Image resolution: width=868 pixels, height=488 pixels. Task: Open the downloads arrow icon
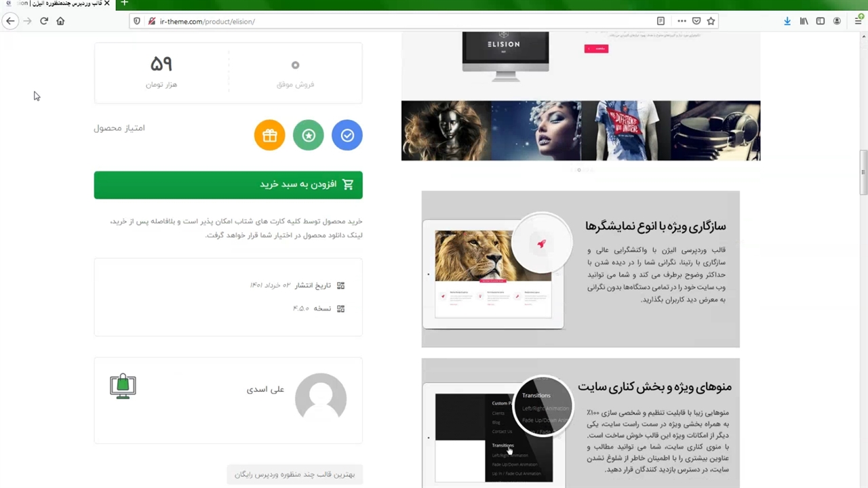[x=787, y=21]
